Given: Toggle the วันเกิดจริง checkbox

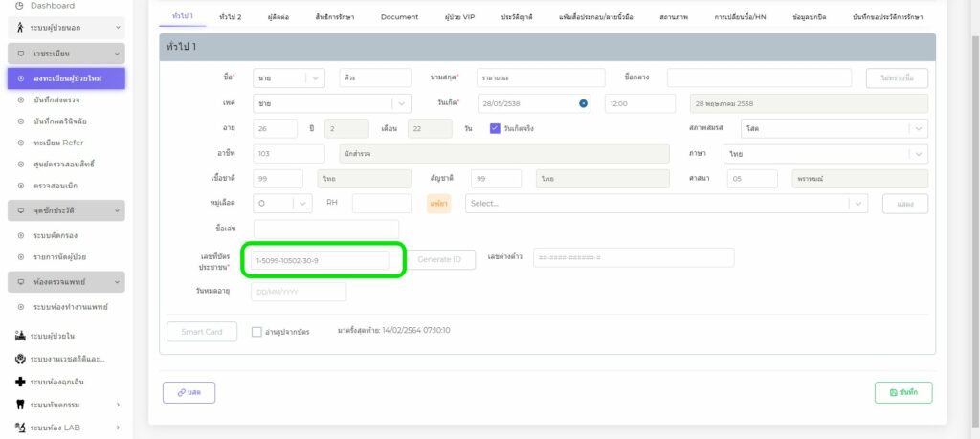Looking at the screenshot, I should coord(495,128).
